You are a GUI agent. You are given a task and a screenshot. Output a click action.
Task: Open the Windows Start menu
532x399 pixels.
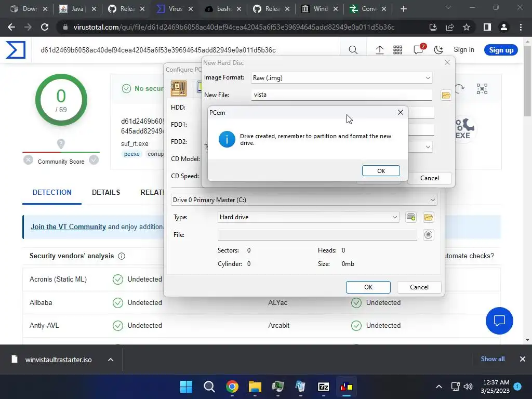(186, 387)
